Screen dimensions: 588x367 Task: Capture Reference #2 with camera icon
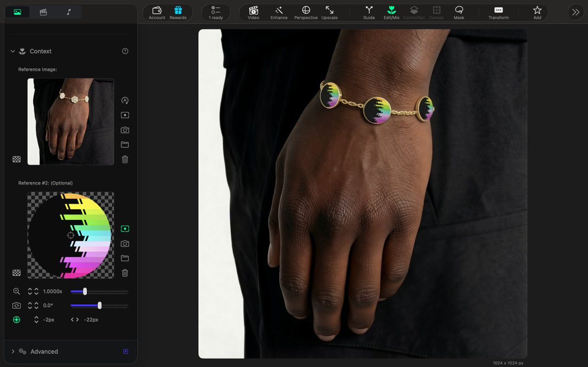[x=125, y=243]
